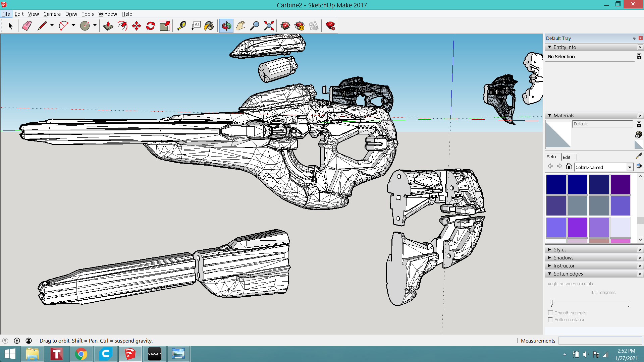
Task: Open Line tool dropdown arrow
Action: (x=52, y=25)
